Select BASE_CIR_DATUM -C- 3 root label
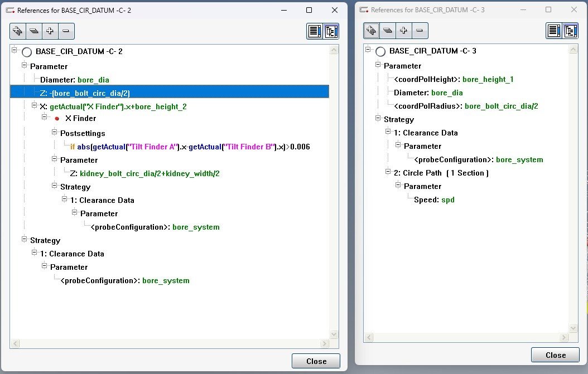This screenshot has height=374, width=588. (433, 51)
